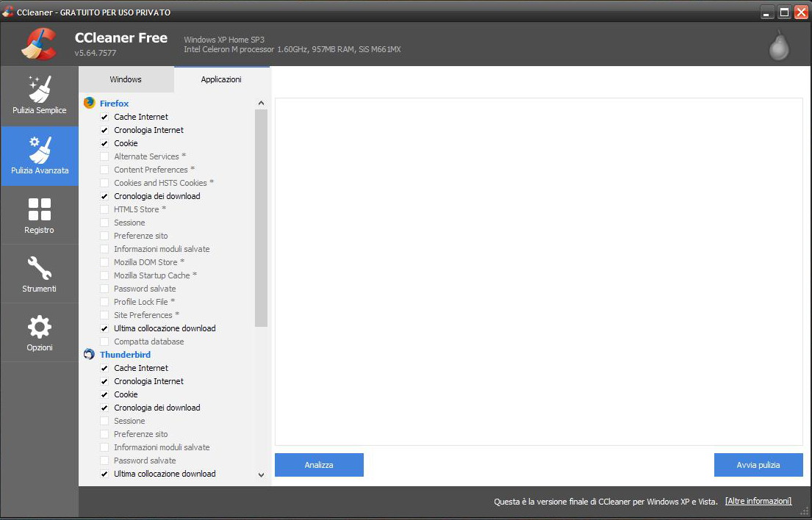Viewport: 812px width, 520px height.
Task: Enable Thunderbird Preferenze sito checkbox
Action: 104,434
